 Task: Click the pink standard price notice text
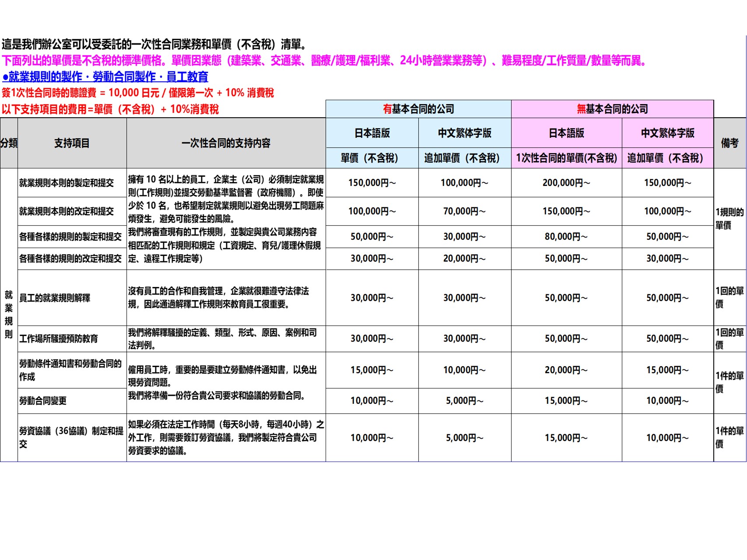pyautogui.click(x=324, y=60)
